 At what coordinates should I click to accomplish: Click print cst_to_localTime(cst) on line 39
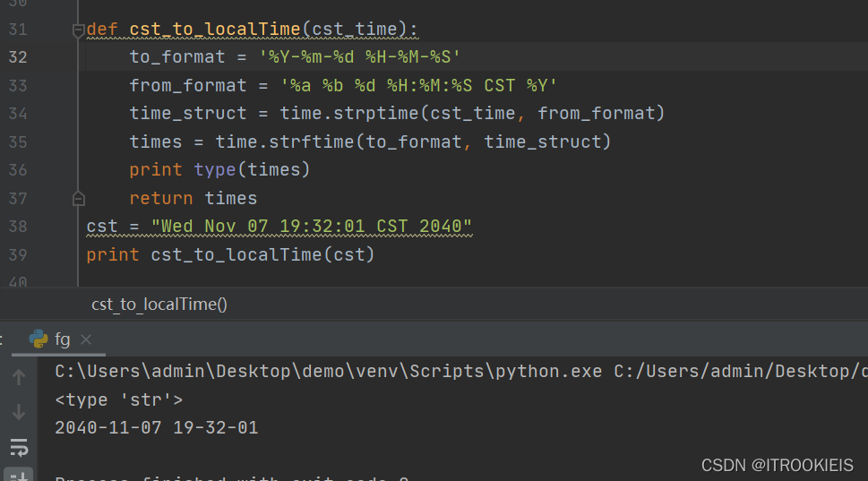[230, 255]
